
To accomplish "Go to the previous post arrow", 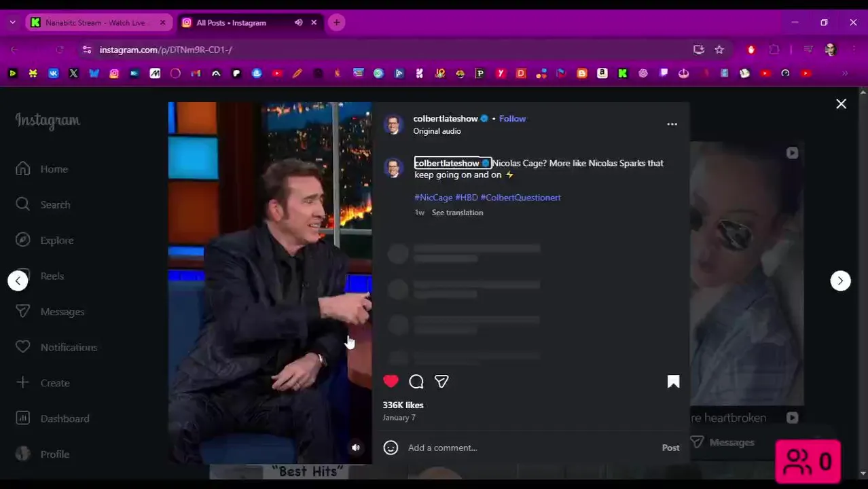I will [18, 280].
